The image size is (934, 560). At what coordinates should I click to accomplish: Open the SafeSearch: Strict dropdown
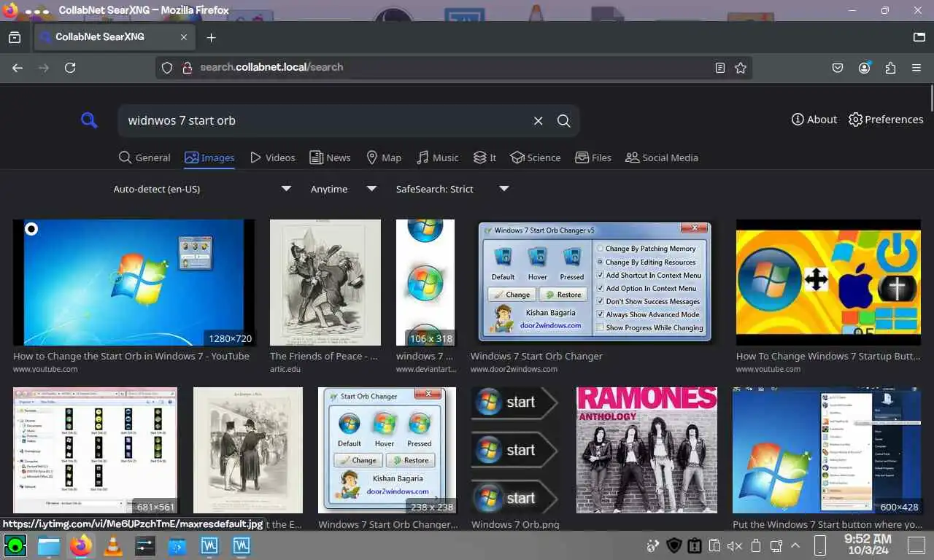(452, 189)
